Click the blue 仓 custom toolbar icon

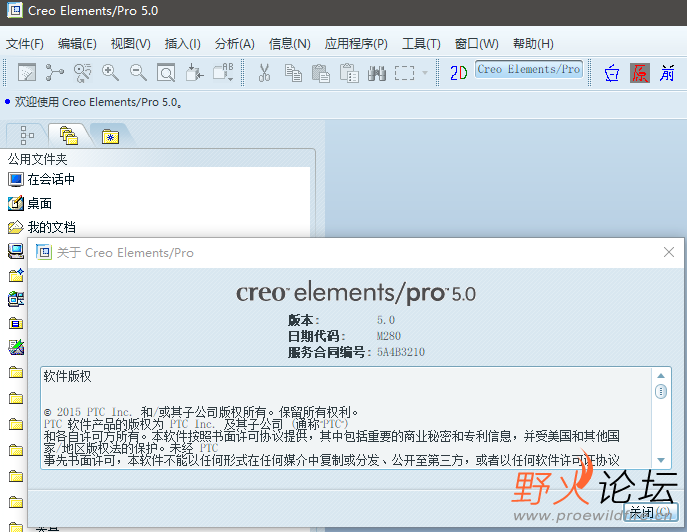click(x=612, y=73)
